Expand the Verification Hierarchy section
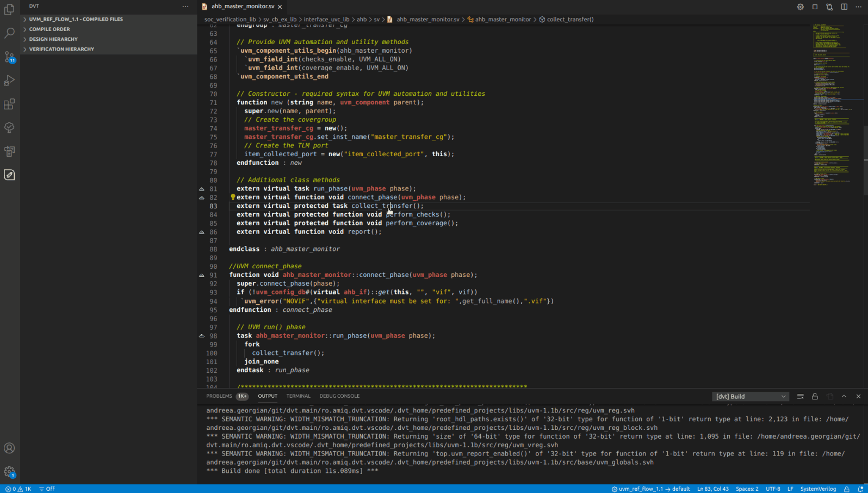Screen dimensions: 868x493 click(x=61, y=49)
